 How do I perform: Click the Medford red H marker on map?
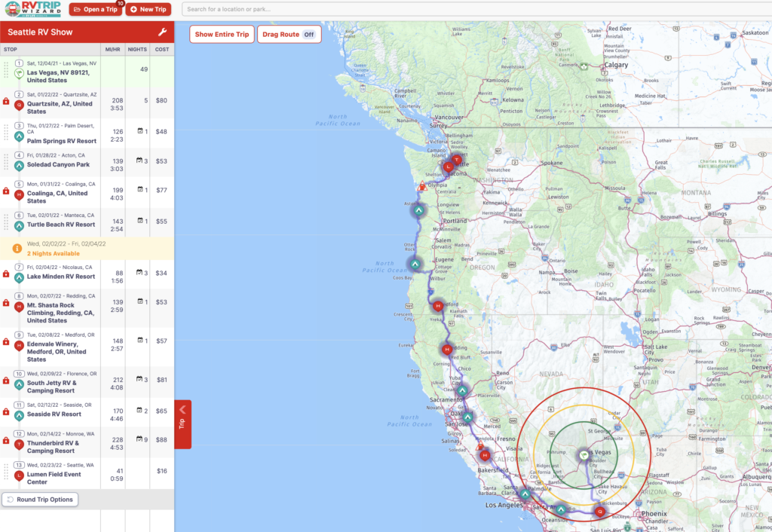coord(438,306)
